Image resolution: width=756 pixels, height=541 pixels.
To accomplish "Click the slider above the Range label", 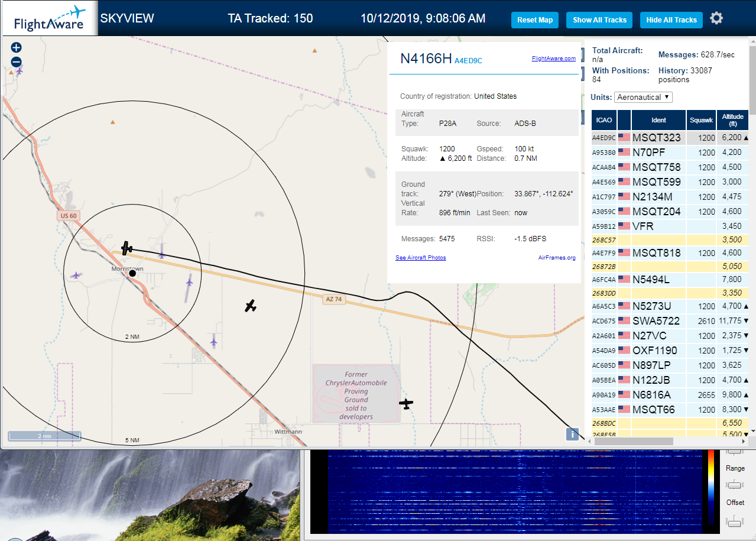I will click(735, 452).
